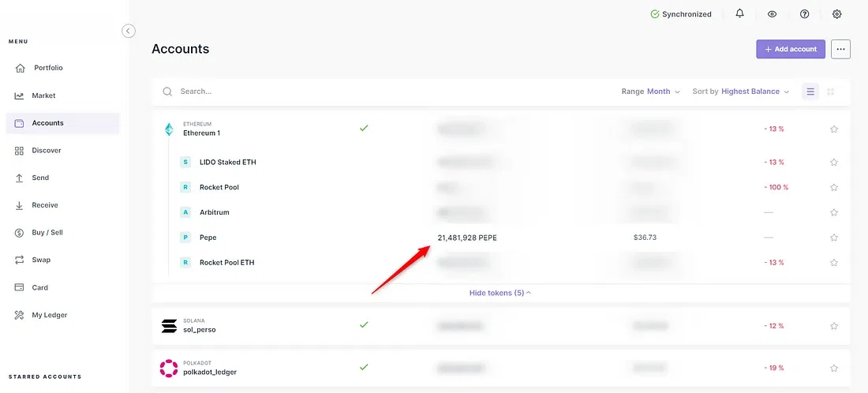Click the LIDO Staked ETH S icon
This screenshot has width=868, height=393.
tap(186, 163)
